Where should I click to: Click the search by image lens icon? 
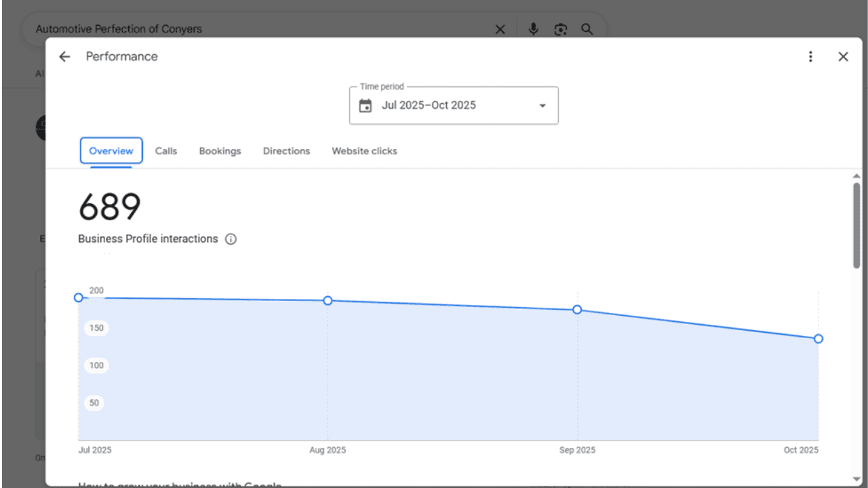click(560, 29)
